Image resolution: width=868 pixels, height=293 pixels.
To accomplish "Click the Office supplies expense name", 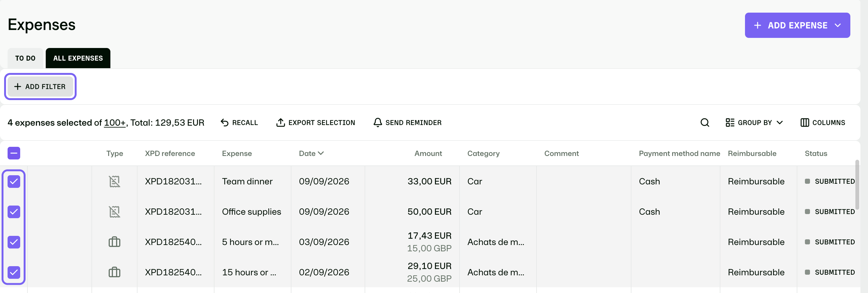I will pyautogui.click(x=251, y=212).
